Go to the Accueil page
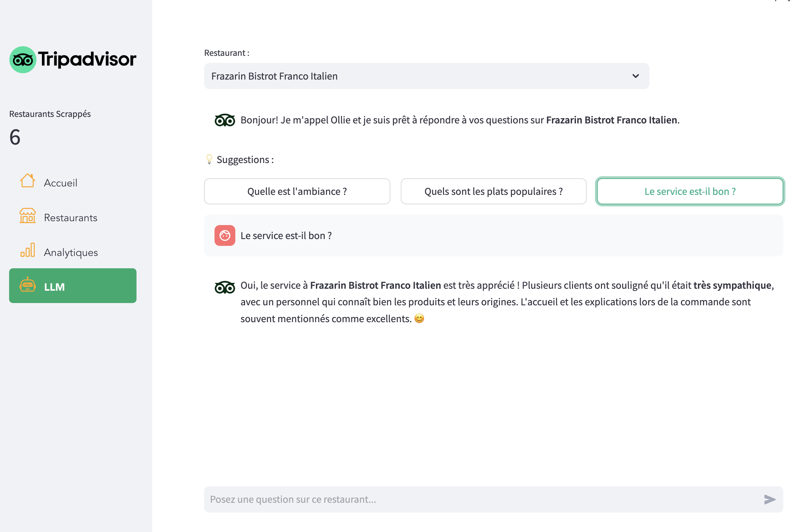Image resolution: width=808 pixels, height=532 pixels. coord(60,183)
